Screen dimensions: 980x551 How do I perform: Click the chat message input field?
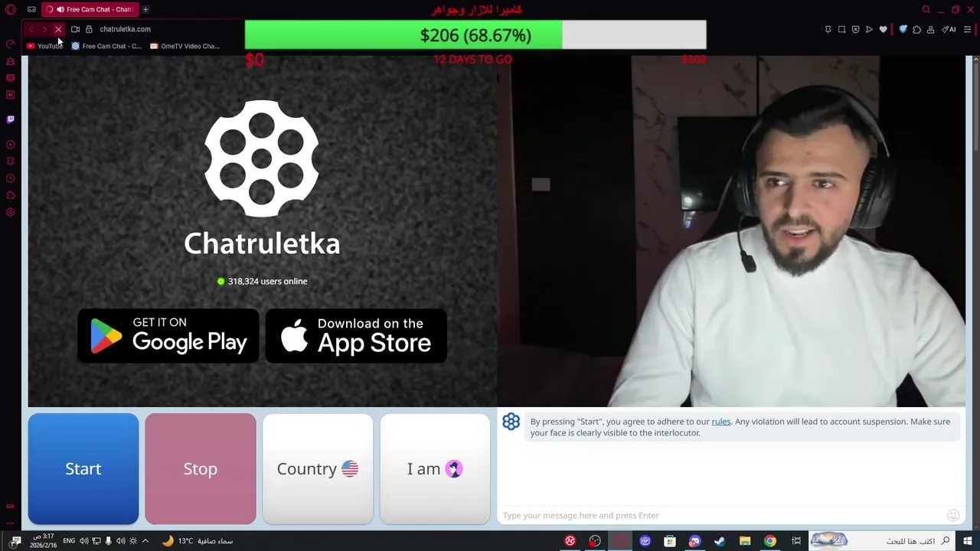point(722,515)
